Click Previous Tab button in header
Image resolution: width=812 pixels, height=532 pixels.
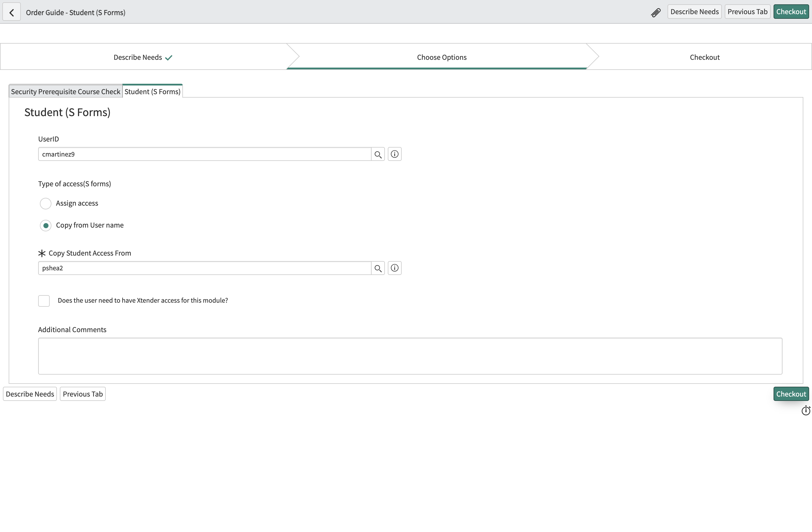(747, 12)
